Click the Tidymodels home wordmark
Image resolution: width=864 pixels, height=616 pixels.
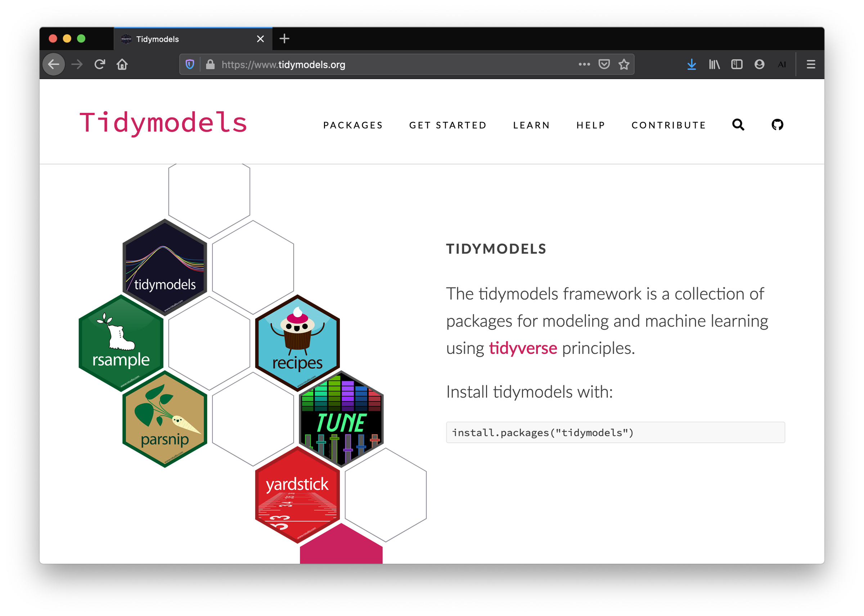click(x=163, y=122)
